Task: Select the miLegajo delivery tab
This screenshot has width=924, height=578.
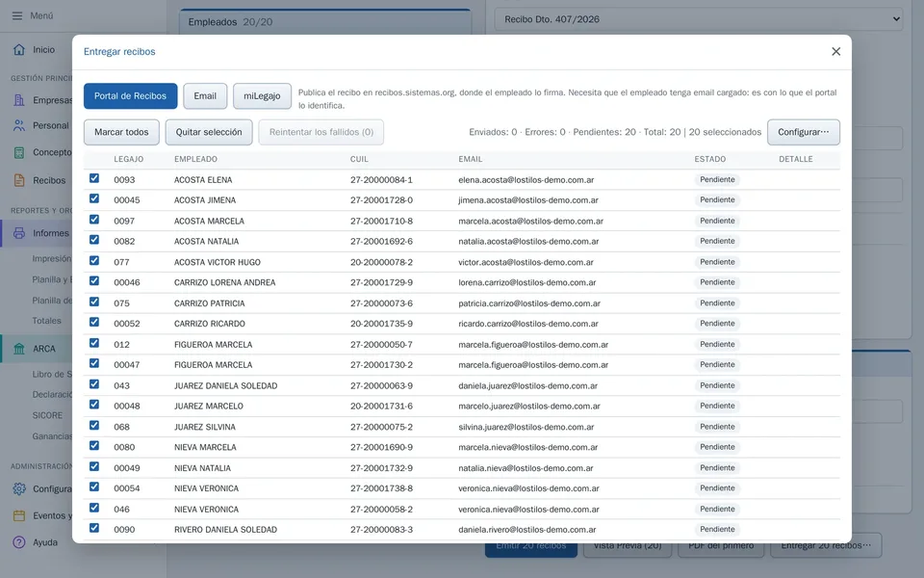Action: [262, 96]
